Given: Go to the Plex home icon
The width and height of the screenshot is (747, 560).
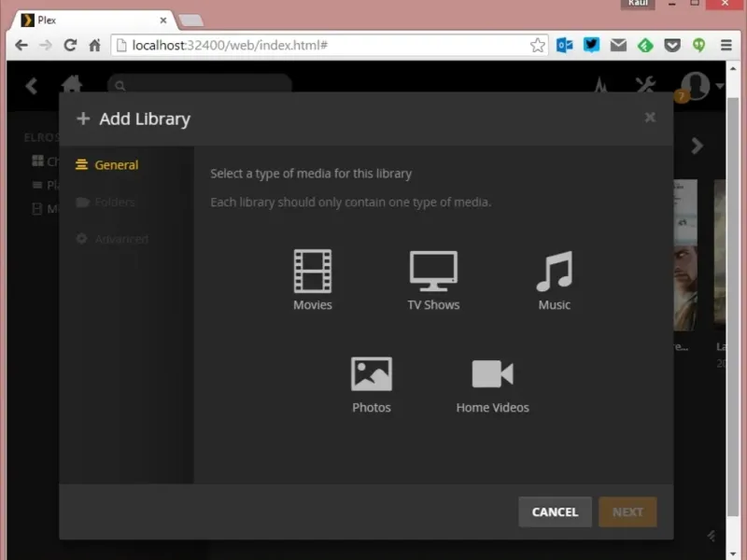Looking at the screenshot, I should click(72, 85).
